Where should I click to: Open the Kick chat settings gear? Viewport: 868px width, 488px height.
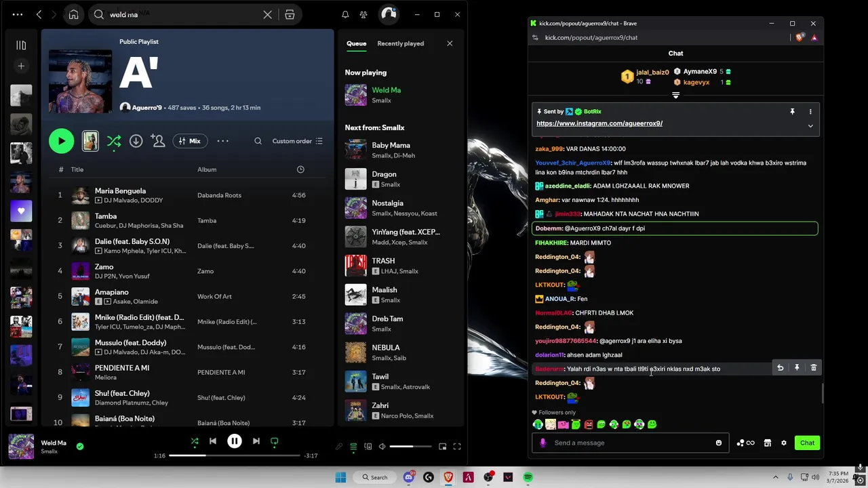784,443
